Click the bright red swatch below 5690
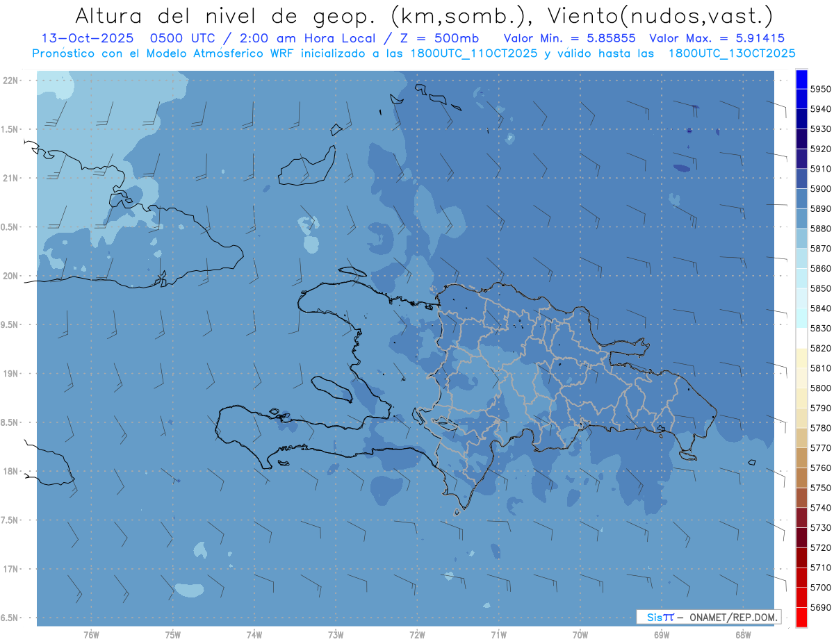The height and width of the screenshot is (644, 834). pos(801,617)
